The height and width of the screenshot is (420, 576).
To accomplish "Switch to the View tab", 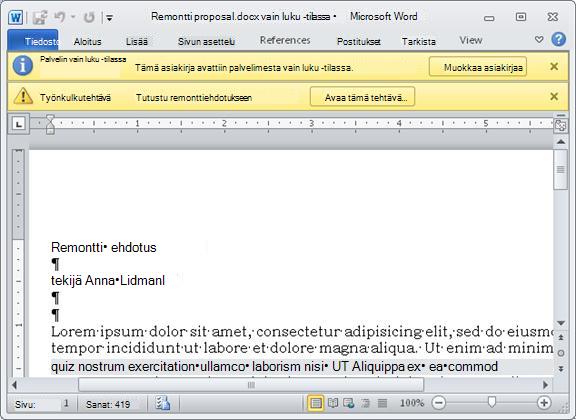I will [x=471, y=40].
